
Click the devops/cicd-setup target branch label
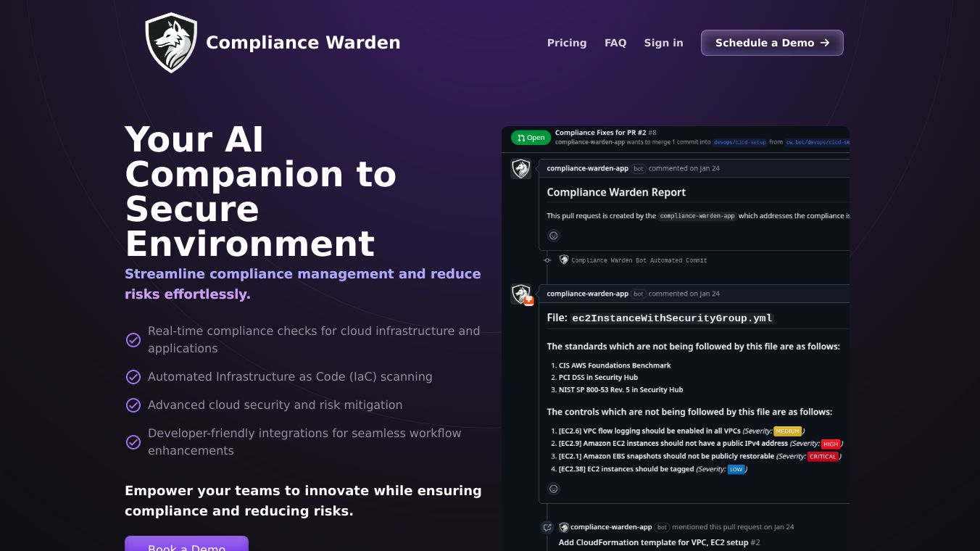739,142
